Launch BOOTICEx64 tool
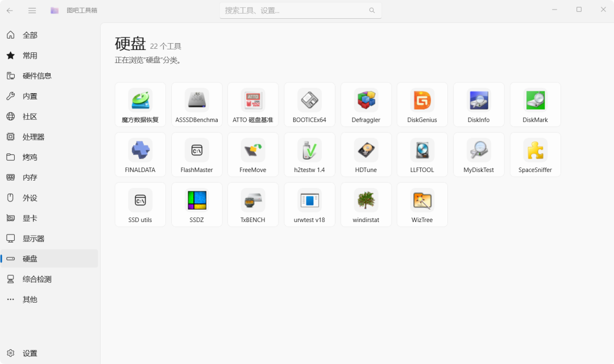614x364 pixels. click(309, 104)
